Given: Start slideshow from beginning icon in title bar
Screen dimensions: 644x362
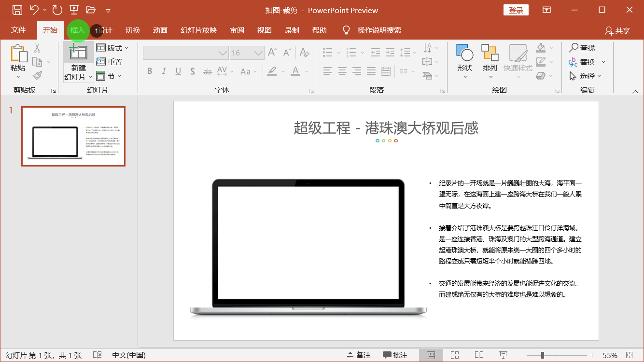Looking at the screenshot, I should [74, 10].
